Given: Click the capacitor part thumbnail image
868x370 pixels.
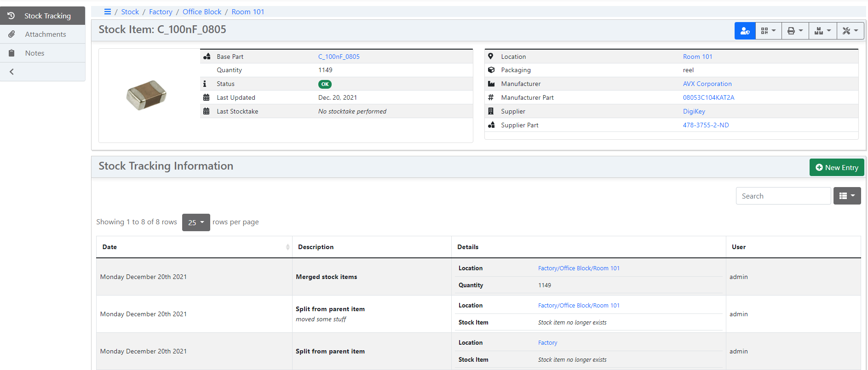Looking at the screenshot, I should pos(146,95).
